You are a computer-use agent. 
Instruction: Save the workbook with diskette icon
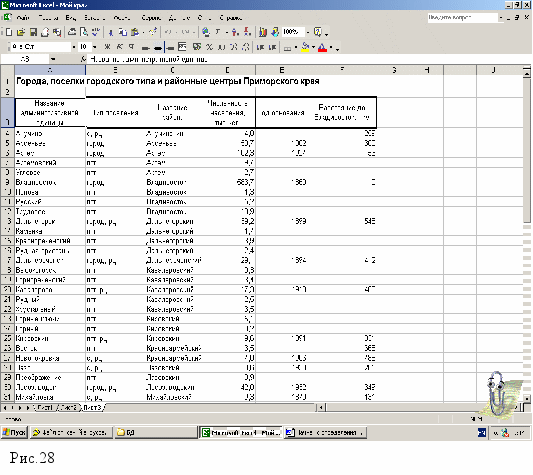pos(33,32)
